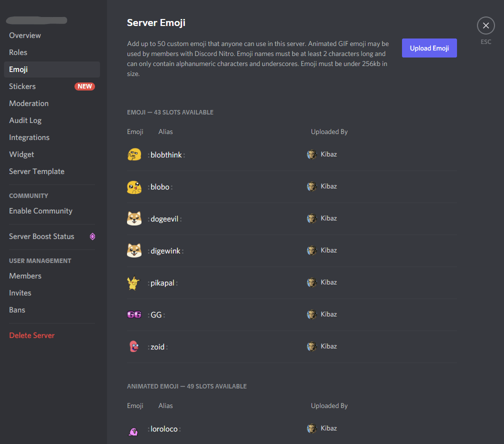Image resolution: width=504 pixels, height=444 pixels.
Task: Click the GG emoji icon
Action: (134, 314)
